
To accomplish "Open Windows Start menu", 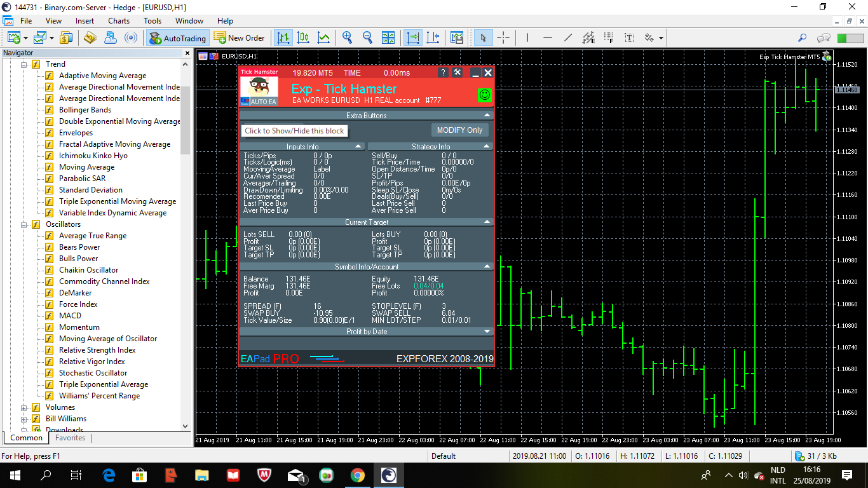I will click(x=15, y=475).
